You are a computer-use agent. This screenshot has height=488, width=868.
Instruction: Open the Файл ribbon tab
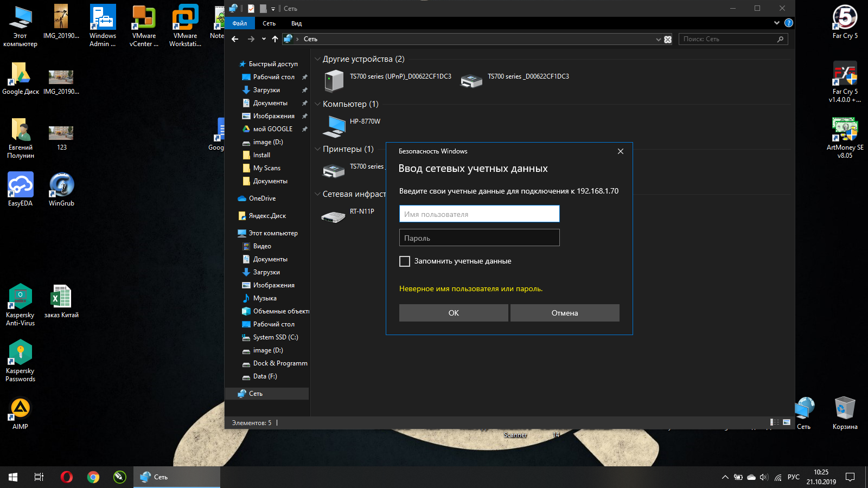(240, 23)
